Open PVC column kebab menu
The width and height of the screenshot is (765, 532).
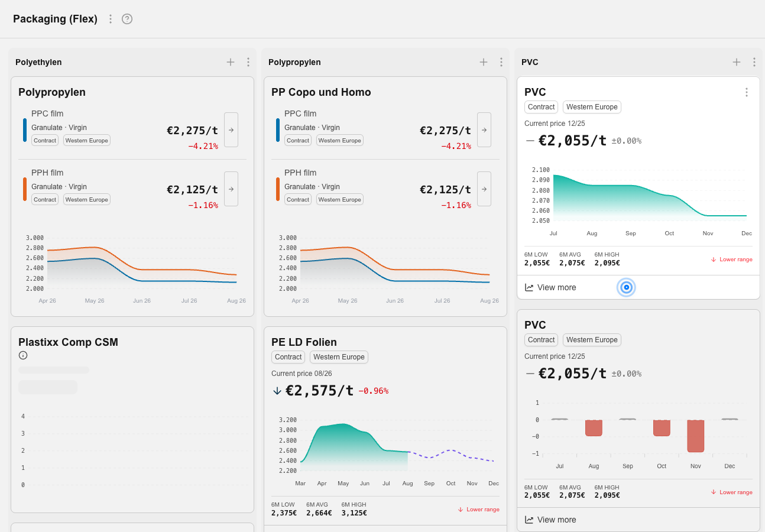[754, 62]
